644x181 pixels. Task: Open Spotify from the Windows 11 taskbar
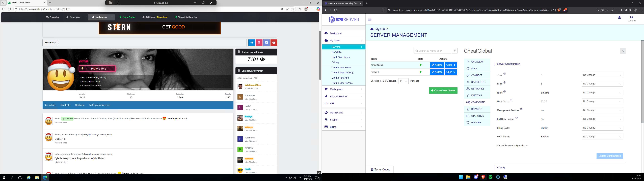coord(491,177)
